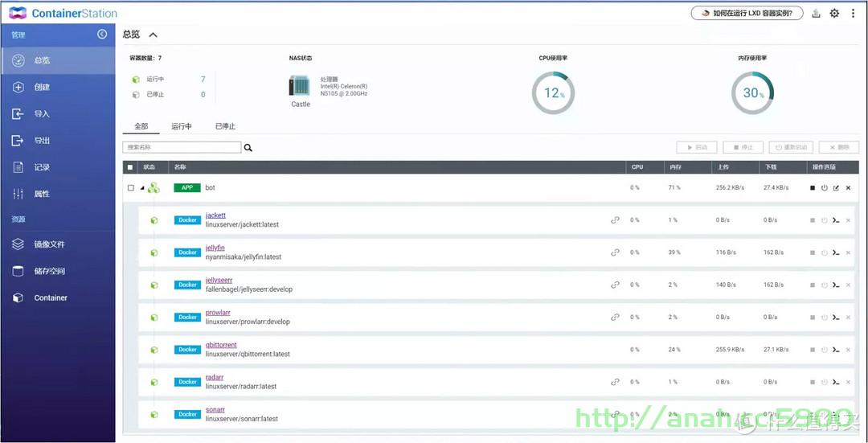This screenshot has height=443, width=868.
Task: Click the background tasks upload icon
Action: 816,14
